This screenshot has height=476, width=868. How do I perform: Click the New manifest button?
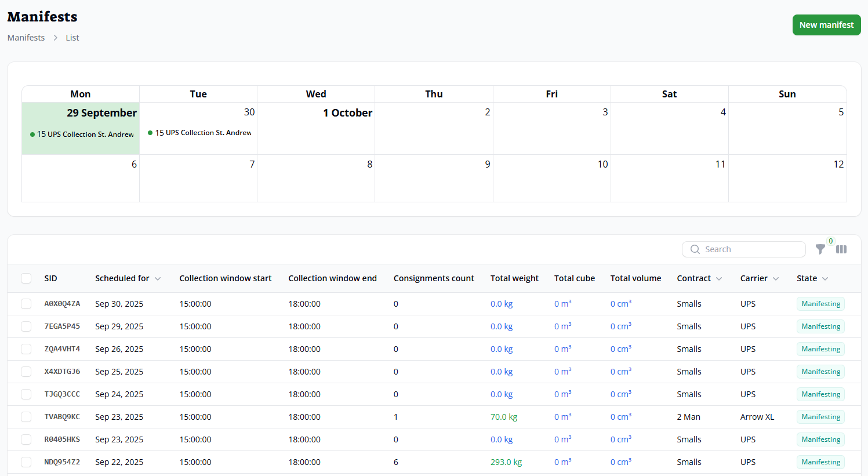(x=826, y=25)
